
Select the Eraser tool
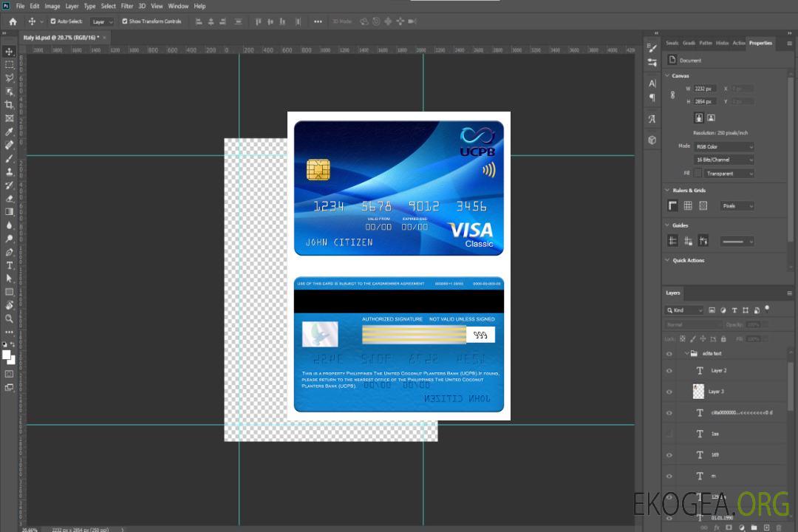(x=9, y=199)
